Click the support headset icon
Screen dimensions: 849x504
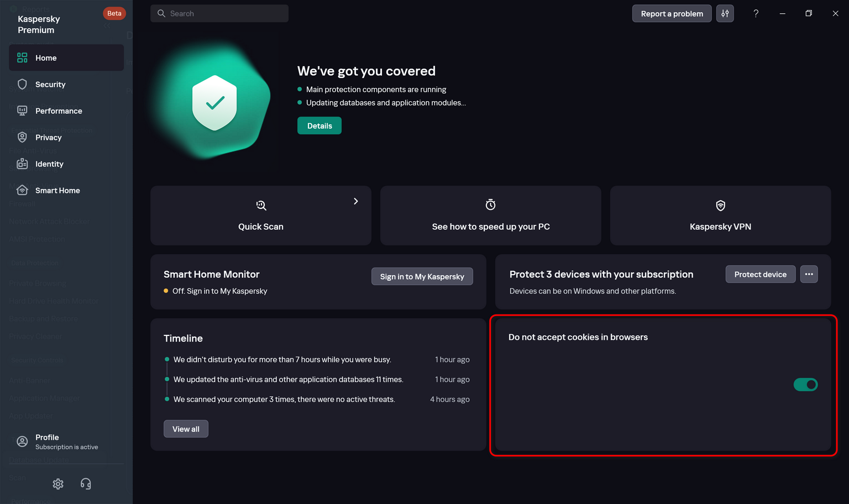click(x=86, y=484)
